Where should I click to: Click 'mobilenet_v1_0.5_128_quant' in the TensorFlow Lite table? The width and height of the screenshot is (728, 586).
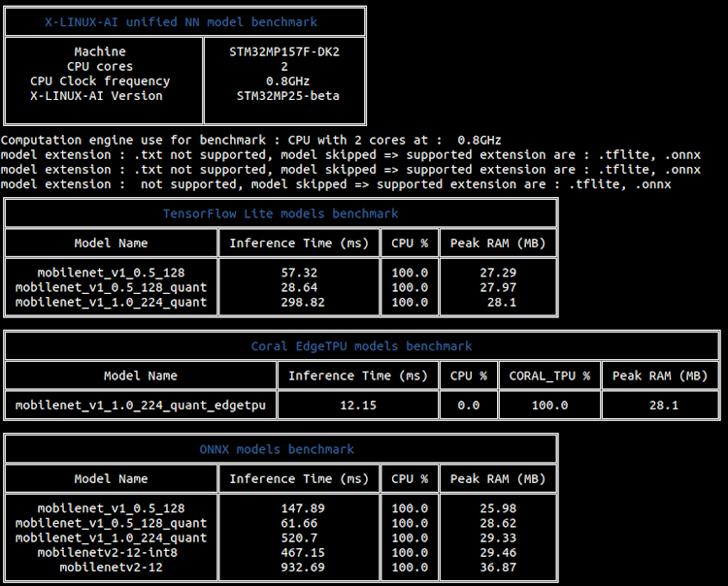[x=111, y=288]
